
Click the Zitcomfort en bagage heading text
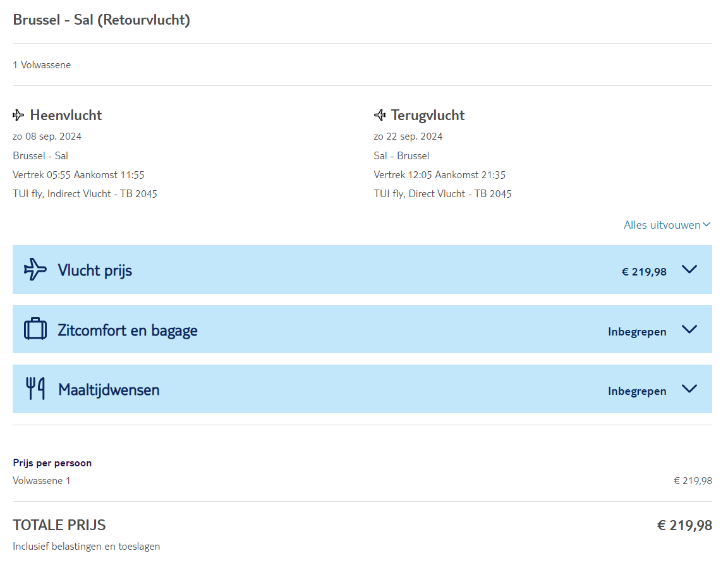tap(128, 330)
